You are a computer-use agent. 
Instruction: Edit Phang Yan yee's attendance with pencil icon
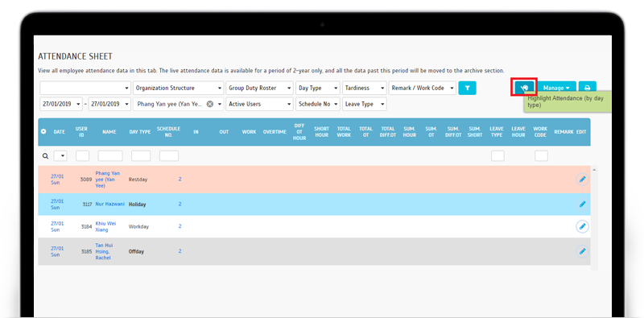click(582, 180)
